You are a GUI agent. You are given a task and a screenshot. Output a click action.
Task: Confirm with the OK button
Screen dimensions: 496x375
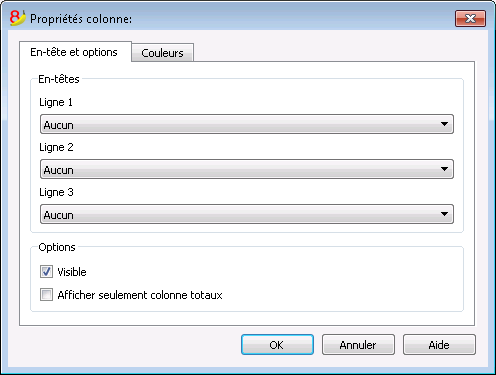coord(277,345)
